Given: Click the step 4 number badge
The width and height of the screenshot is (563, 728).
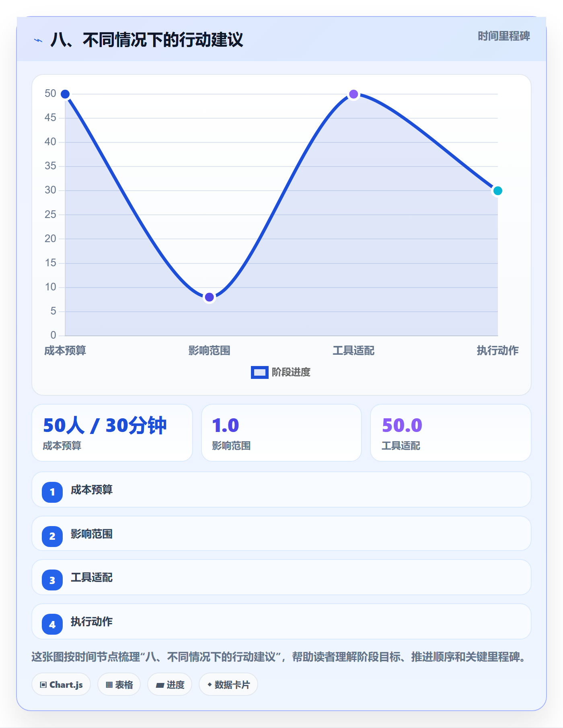Looking at the screenshot, I should 52,624.
